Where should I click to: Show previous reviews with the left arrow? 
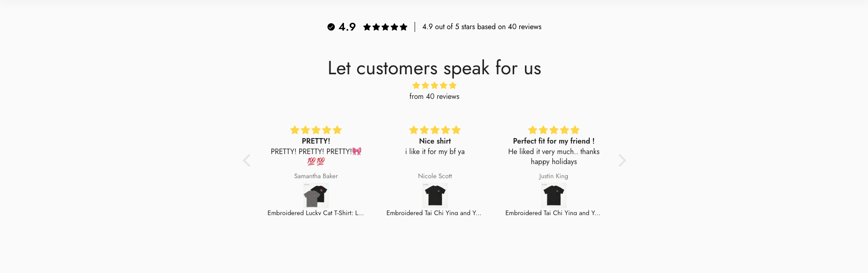click(247, 160)
